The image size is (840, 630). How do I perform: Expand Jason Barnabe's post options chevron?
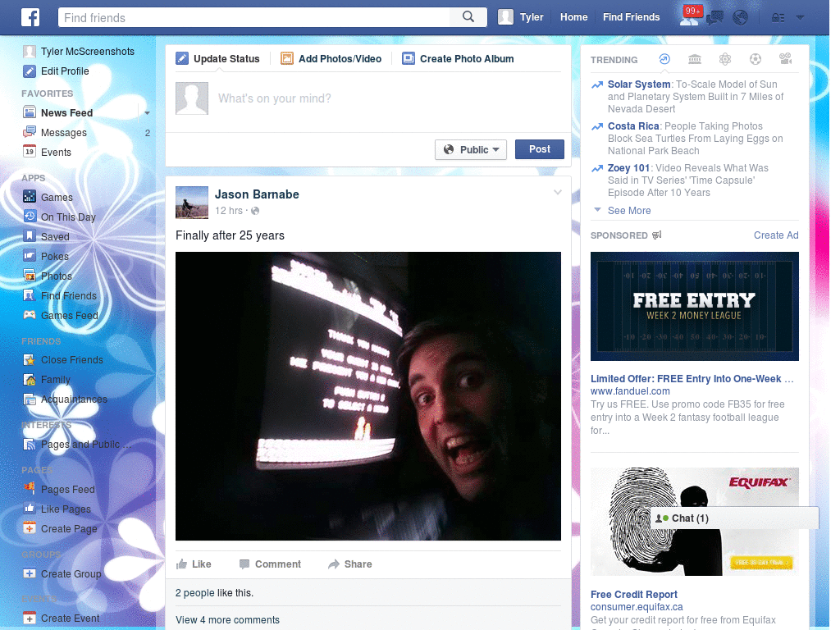[x=558, y=192]
